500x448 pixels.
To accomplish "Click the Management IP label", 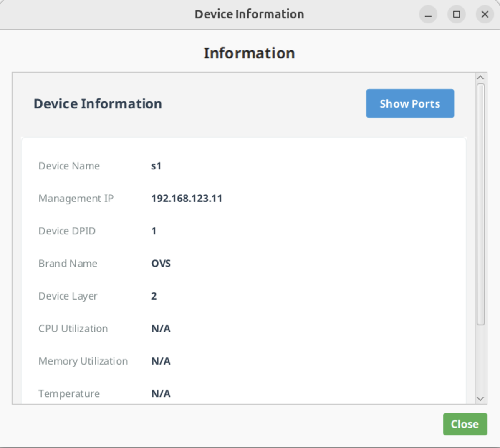I will pyautogui.click(x=76, y=199).
